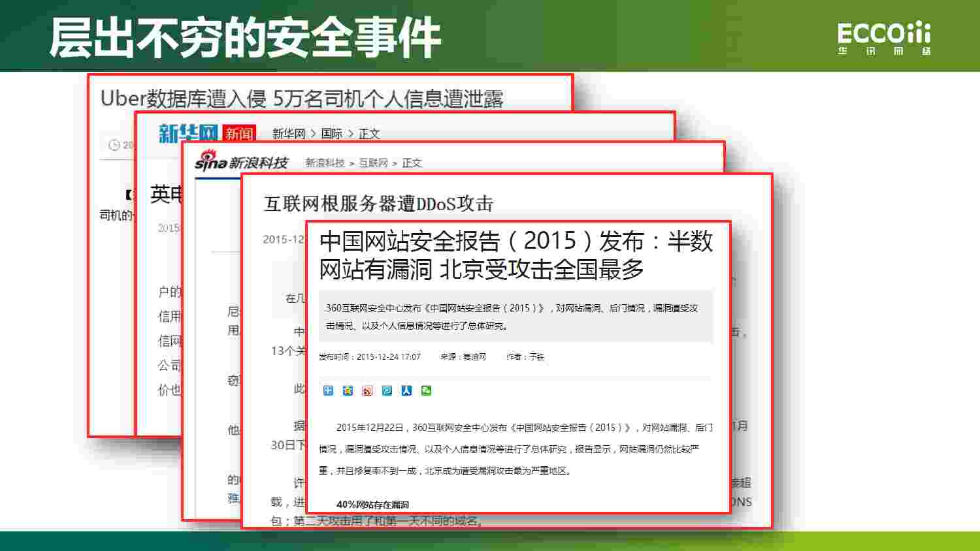This screenshot has width=980, height=551.
Task: Click the Sina 新浪科技 logo
Action: tap(241, 161)
